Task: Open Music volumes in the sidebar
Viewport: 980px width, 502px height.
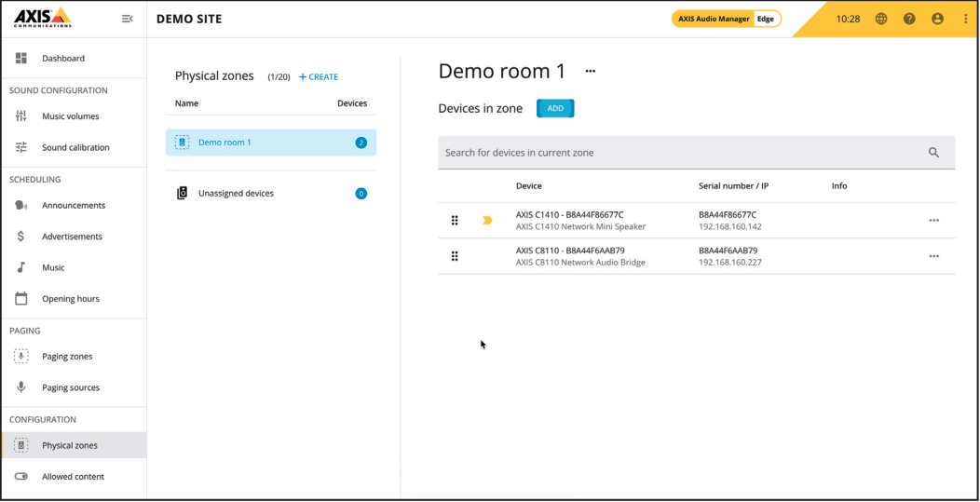Action: (70, 116)
